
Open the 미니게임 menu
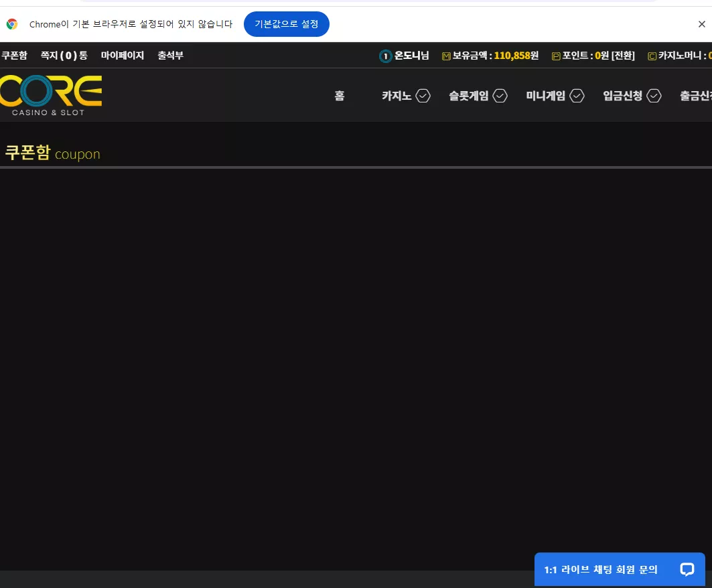pos(545,96)
